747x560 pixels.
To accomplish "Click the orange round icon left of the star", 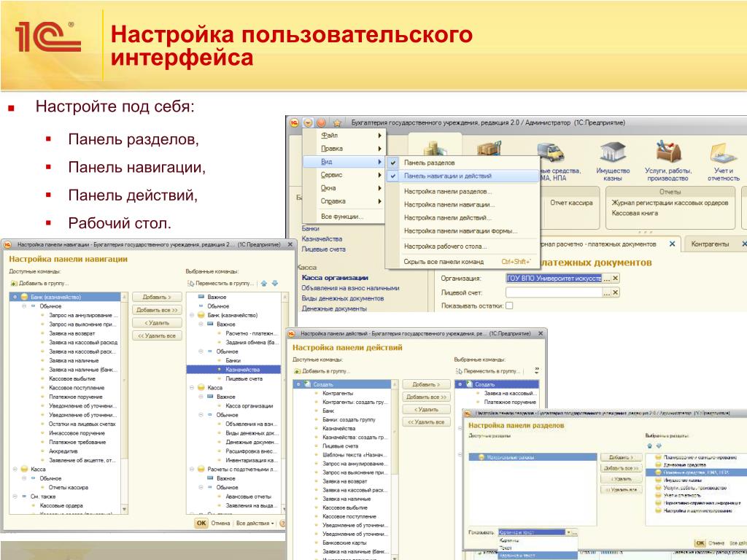I will tap(322, 122).
